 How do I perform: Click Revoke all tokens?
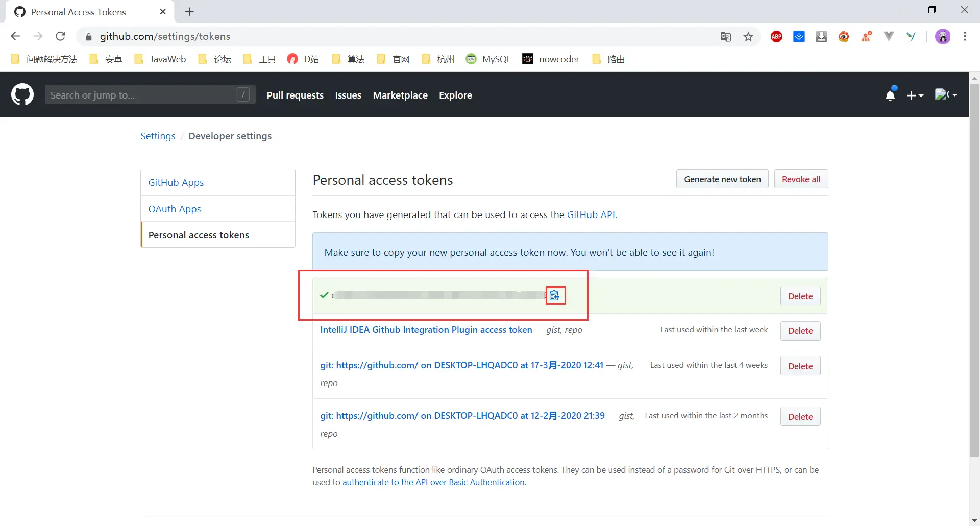pos(801,179)
